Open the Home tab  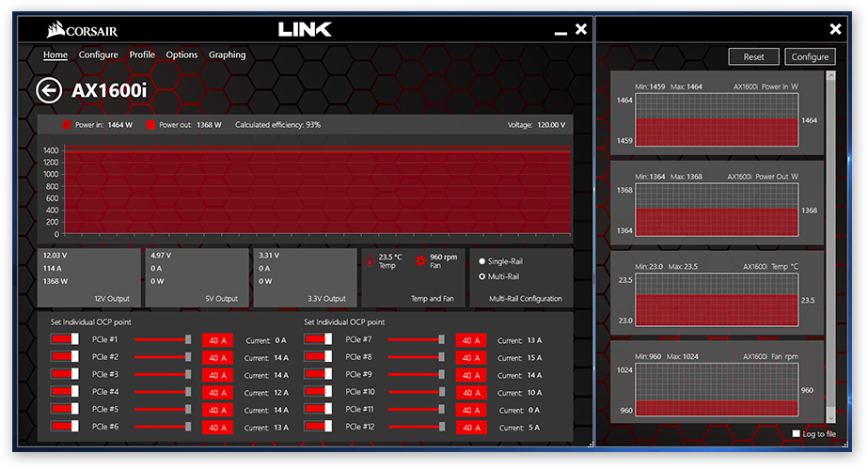(55, 55)
